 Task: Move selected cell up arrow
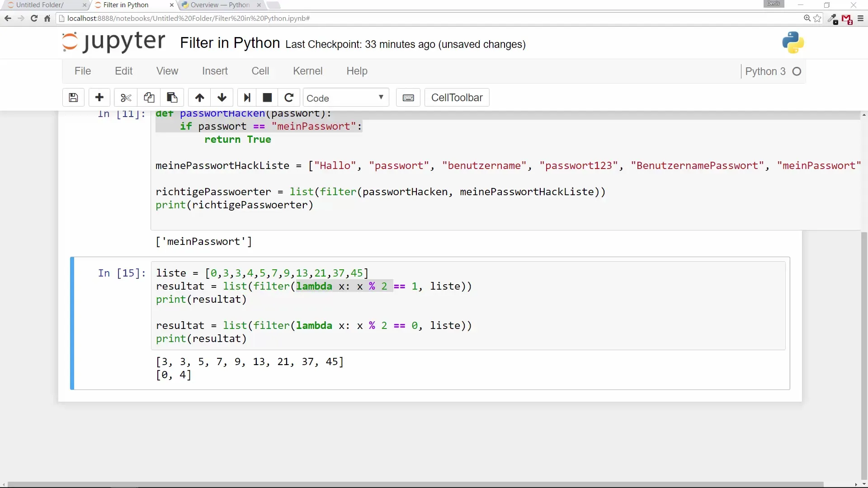(x=199, y=98)
